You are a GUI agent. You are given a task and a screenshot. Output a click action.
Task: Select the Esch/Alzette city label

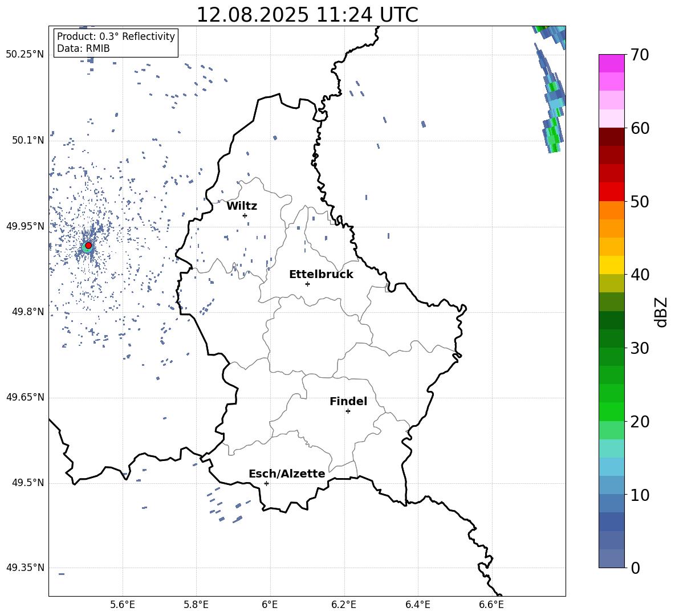pyautogui.click(x=287, y=474)
